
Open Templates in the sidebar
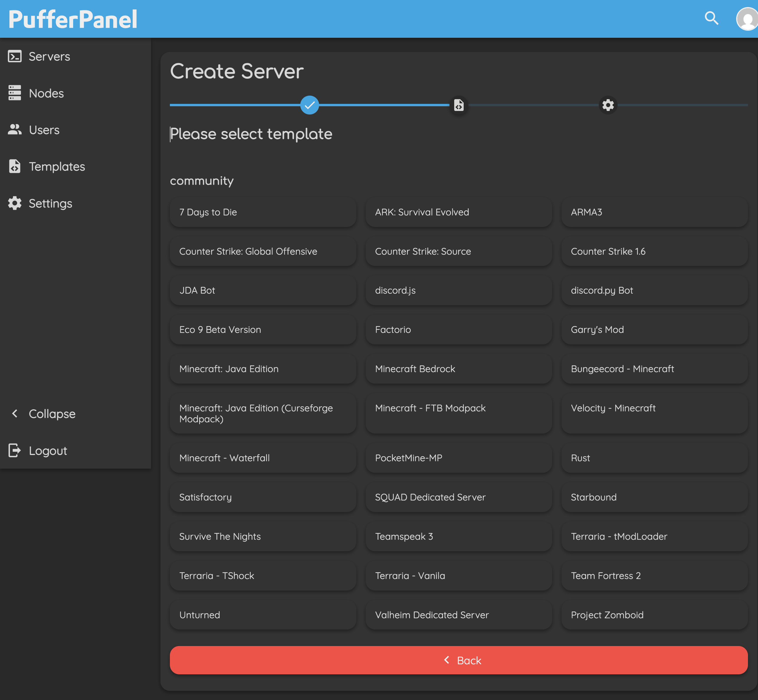tap(75, 167)
